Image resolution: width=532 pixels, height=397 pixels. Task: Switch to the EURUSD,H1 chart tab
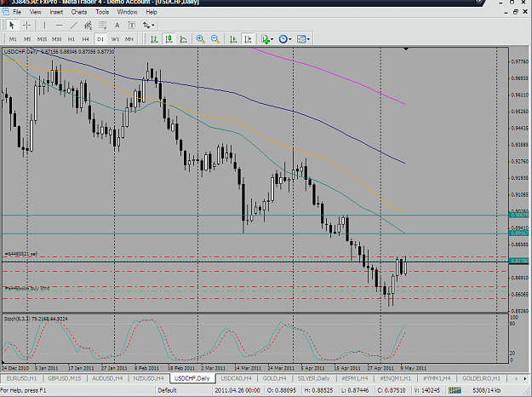22,378
